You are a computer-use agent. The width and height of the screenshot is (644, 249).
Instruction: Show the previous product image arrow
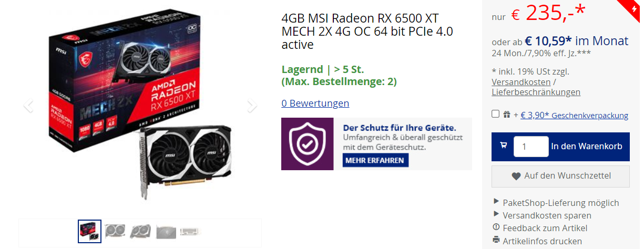click(x=28, y=106)
